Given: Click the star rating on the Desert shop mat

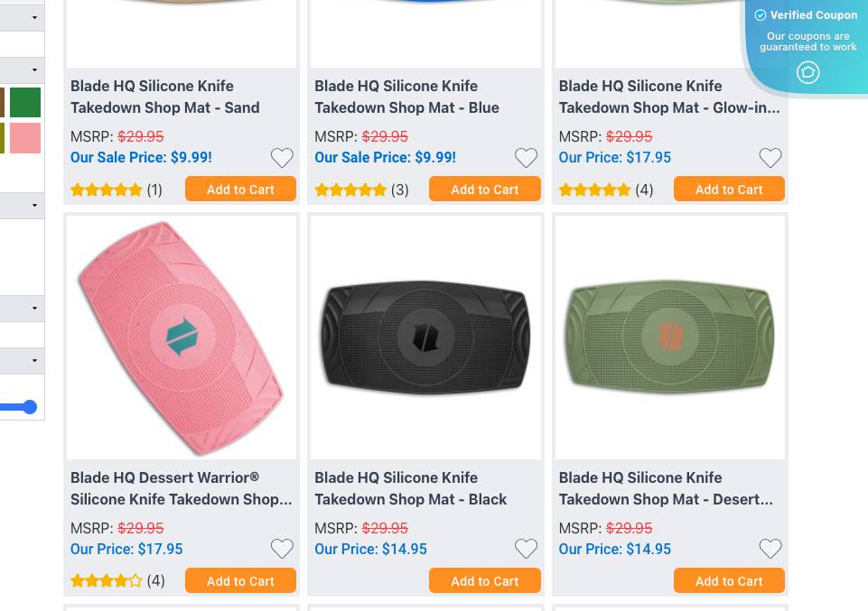Looking at the screenshot, I should pos(594,580).
